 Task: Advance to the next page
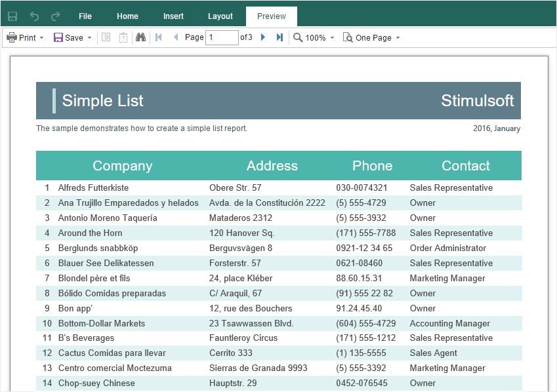[263, 38]
